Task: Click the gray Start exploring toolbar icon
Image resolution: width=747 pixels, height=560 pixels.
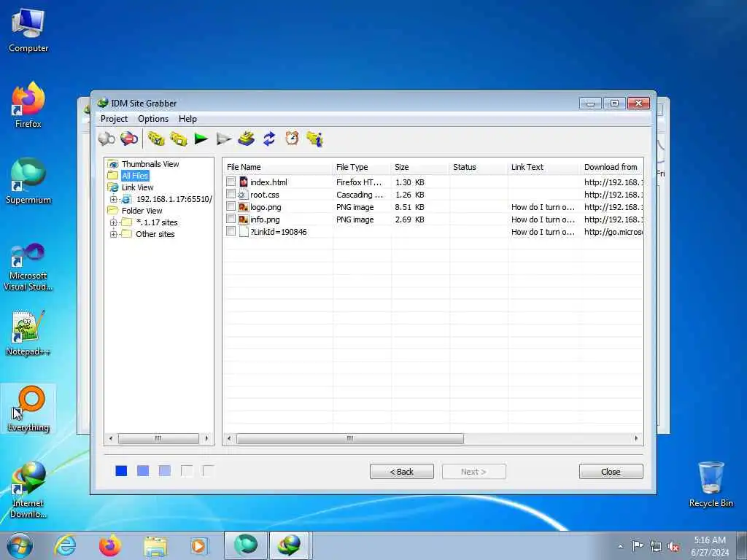Action: (107, 139)
